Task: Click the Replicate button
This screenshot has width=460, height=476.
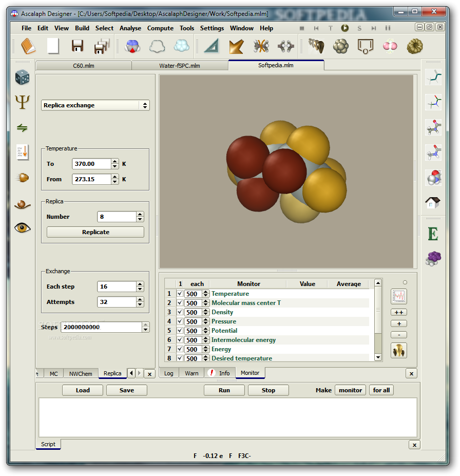Action: coord(95,232)
